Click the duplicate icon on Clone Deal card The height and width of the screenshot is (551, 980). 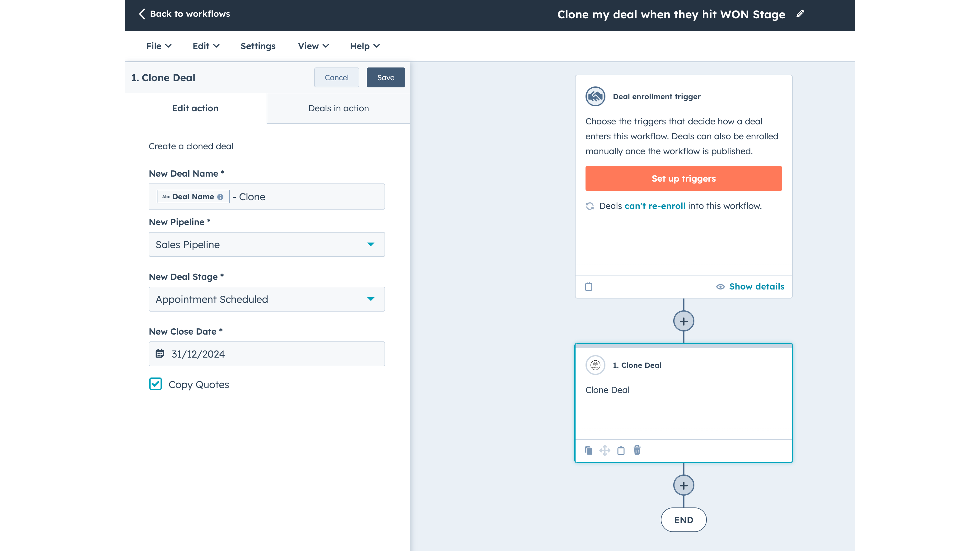[589, 451]
